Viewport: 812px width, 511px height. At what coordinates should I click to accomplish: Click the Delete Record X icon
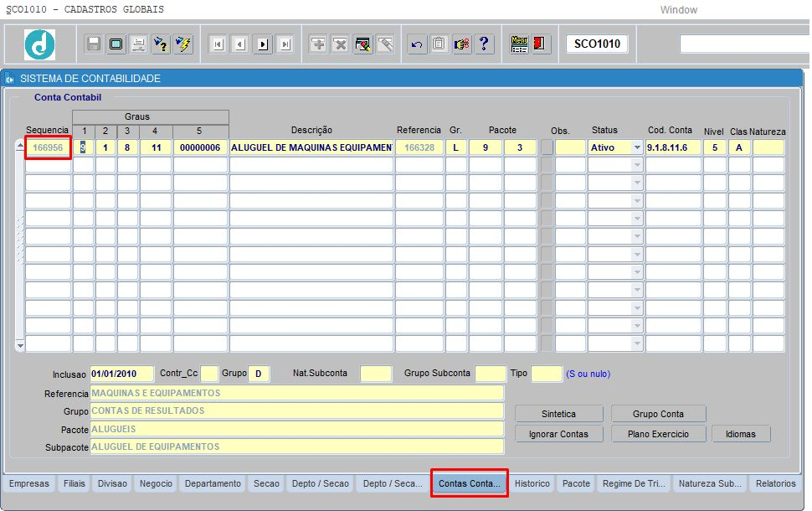coord(340,44)
